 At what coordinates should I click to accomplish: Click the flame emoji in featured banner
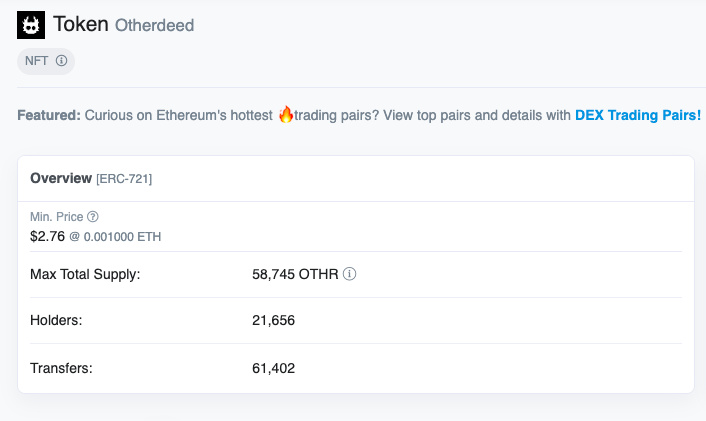point(285,114)
